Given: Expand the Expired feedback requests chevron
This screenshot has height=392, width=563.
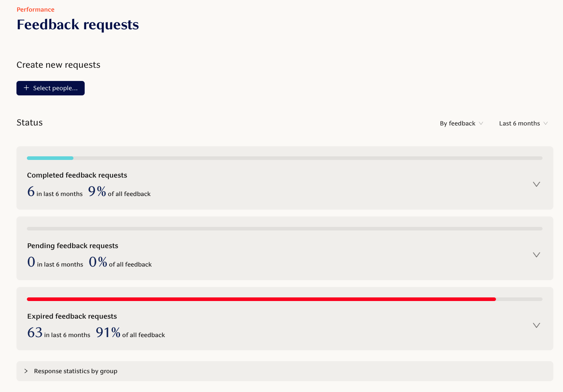Looking at the screenshot, I should click(x=536, y=325).
